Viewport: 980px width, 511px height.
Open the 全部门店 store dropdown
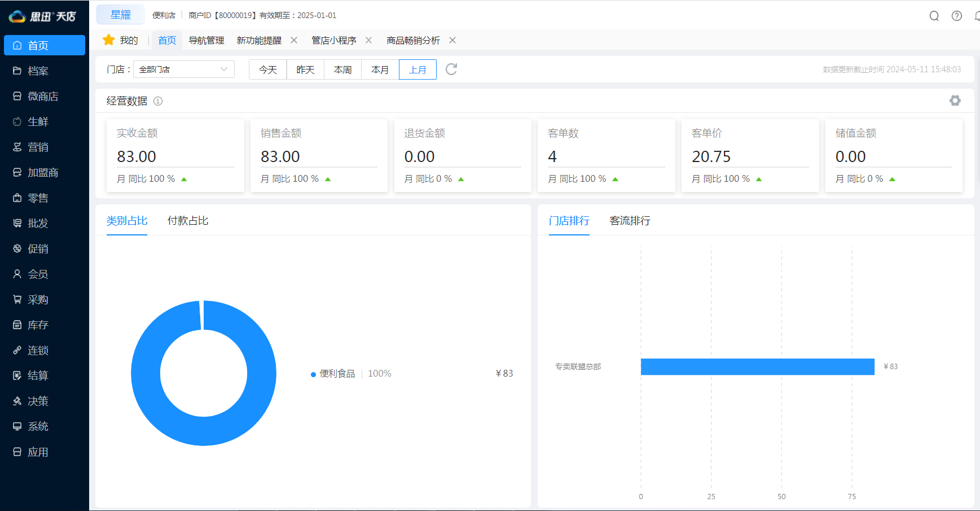[183, 69]
